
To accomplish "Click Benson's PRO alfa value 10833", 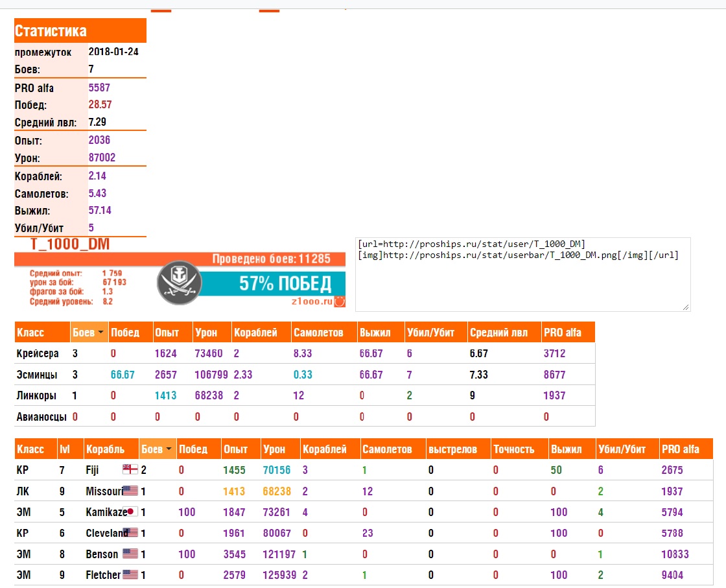I will (x=675, y=554).
